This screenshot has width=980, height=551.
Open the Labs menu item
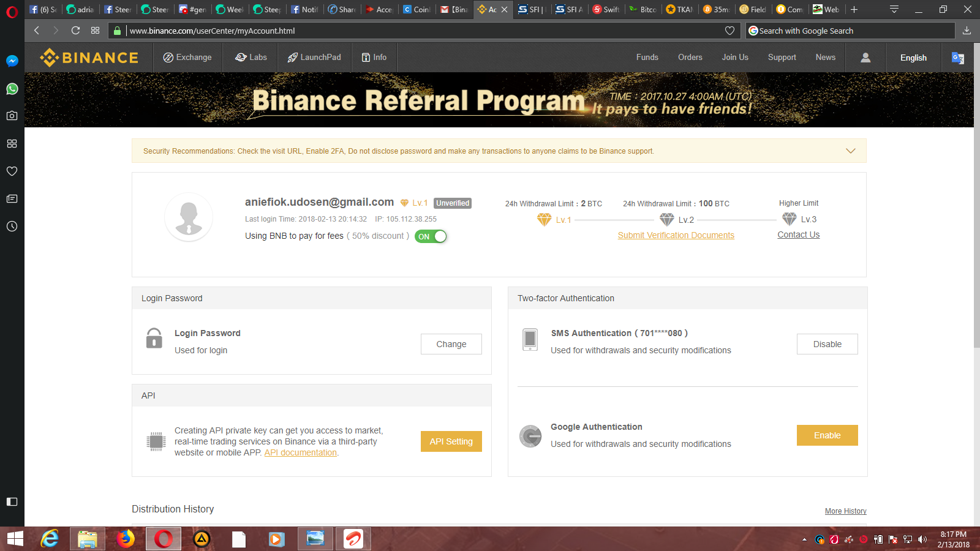(251, 58)
